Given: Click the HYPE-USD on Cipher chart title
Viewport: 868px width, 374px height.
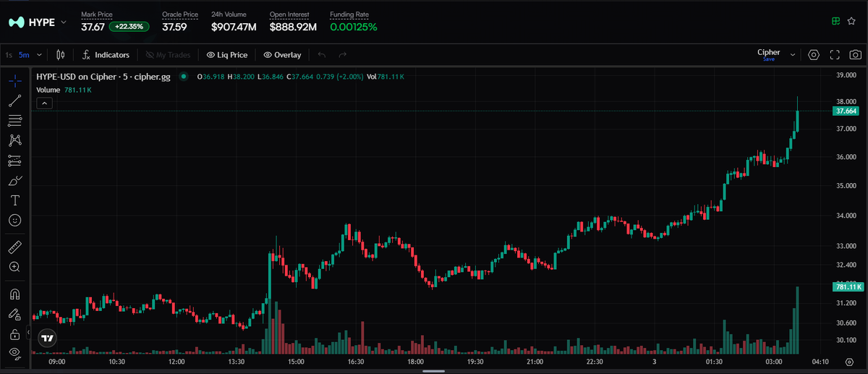Looking at the screenshot, I should pyautogui.click(x=103, y=77).
